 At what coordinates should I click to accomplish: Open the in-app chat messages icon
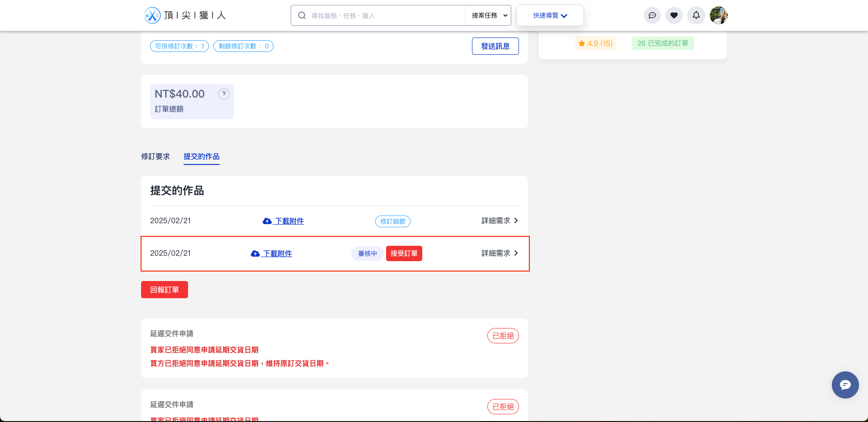[652, 15]
